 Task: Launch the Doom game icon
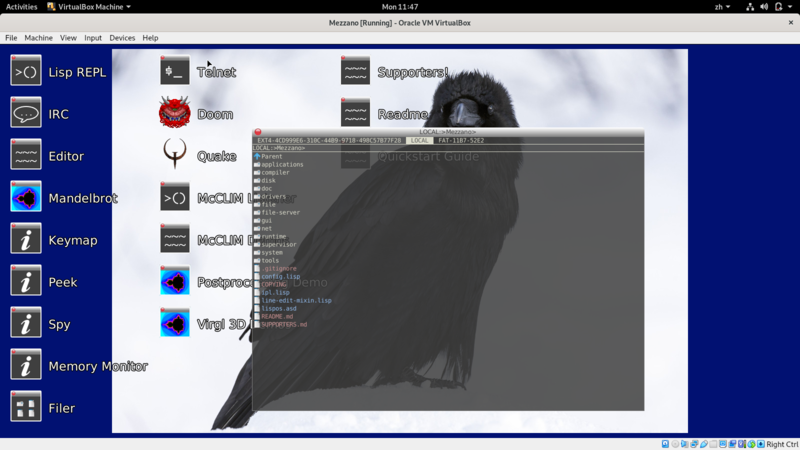(175, 113)
